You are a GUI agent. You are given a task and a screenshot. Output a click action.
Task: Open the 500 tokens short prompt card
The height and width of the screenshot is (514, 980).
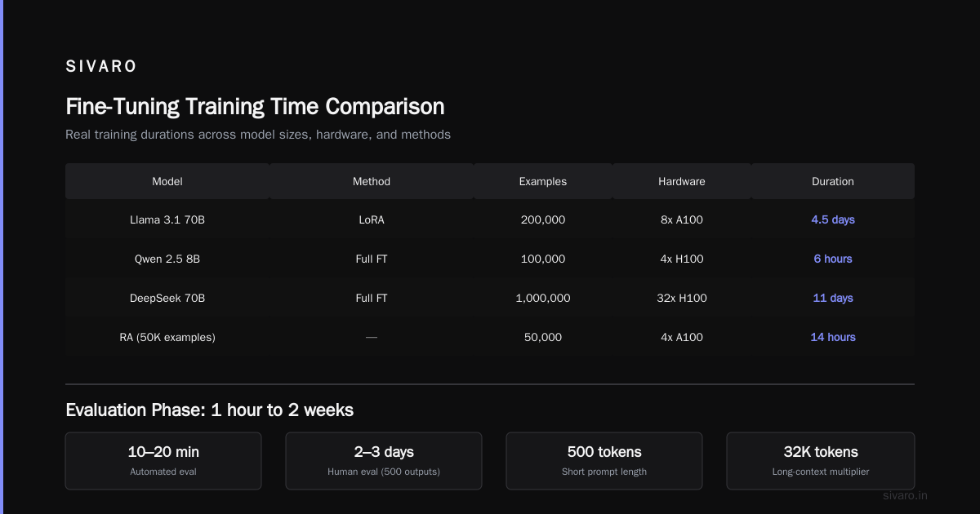click(x=604, y=461)
